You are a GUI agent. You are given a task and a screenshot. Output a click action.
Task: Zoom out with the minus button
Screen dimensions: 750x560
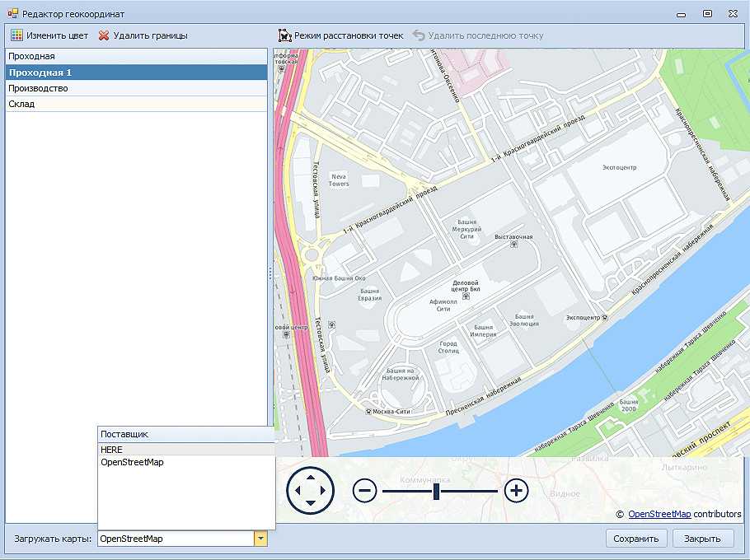click(365, 491)
